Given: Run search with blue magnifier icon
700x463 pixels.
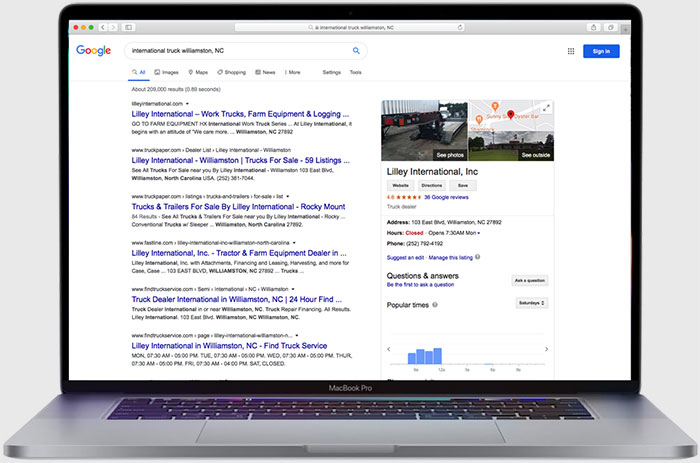Looking at the screenshot, I should pyautogui.click(x=356, y=50).
